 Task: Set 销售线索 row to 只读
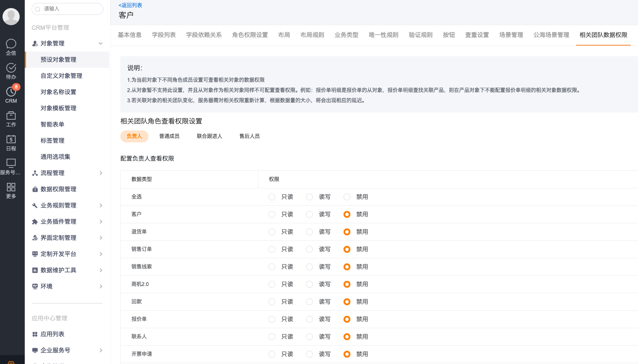272,267
